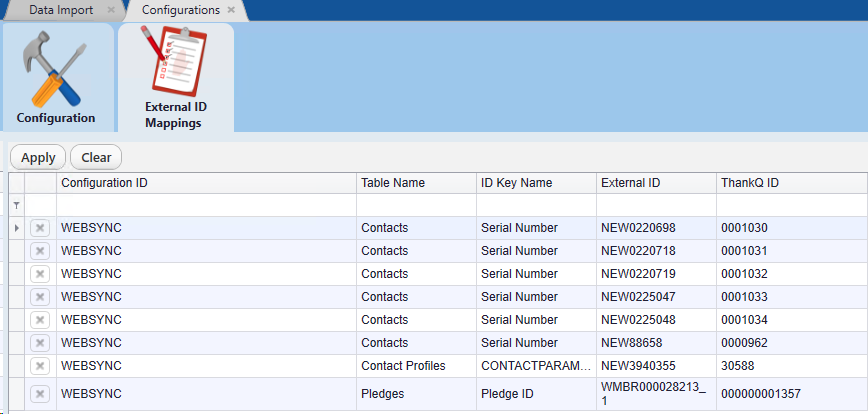Select External ID cell NEW0225047
Image resolution: width=868 pixels, height=414 pixels.
(657, 297)
